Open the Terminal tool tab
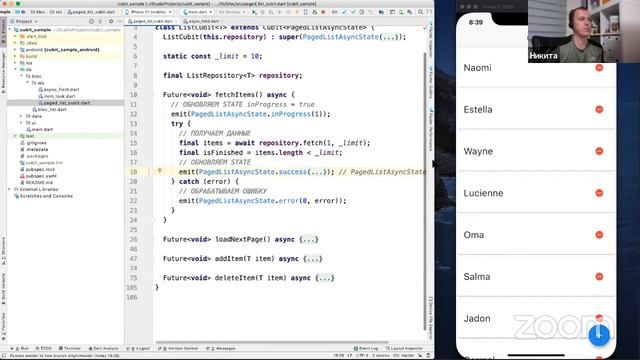This screenshot has width=640, height=360. [x=70, y=348]
